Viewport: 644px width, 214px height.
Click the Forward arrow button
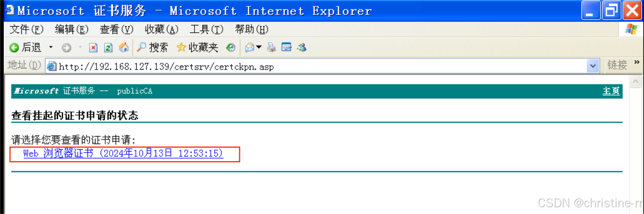click(x=67, y=48)
